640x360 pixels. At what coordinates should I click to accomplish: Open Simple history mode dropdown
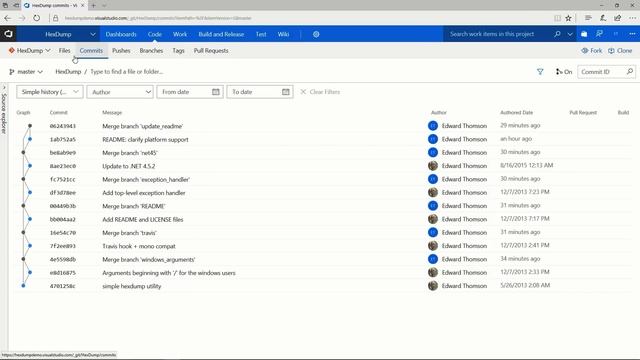tap(50, 92)
